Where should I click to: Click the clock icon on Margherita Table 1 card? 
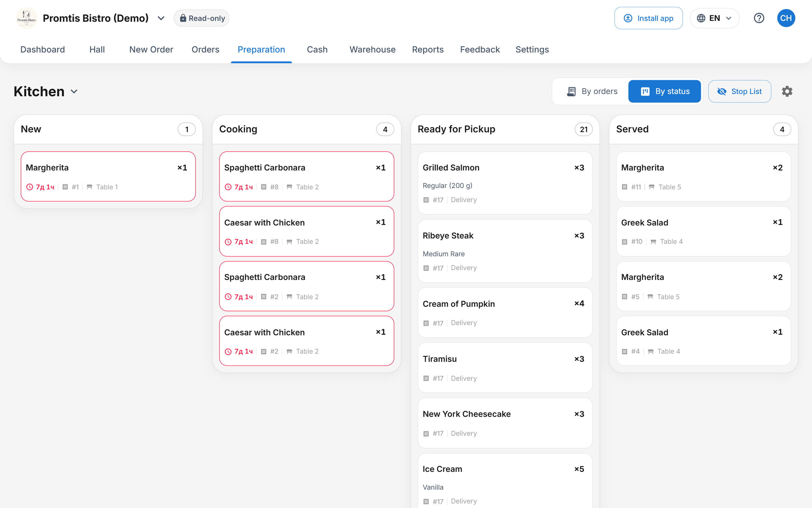point(30,187)
